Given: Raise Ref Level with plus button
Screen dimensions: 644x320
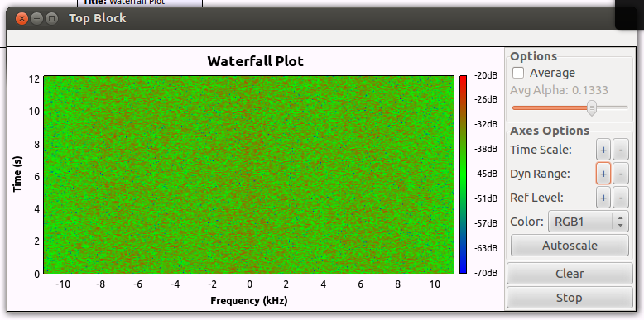Looking at the screenshot, I should click(x=603, y=198).
